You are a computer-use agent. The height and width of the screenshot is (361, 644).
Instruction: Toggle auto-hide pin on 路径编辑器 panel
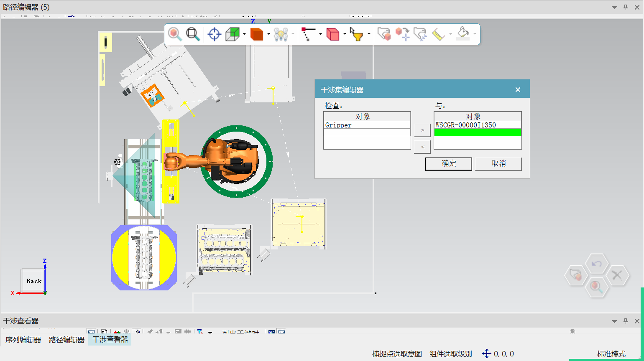point(626,7)
